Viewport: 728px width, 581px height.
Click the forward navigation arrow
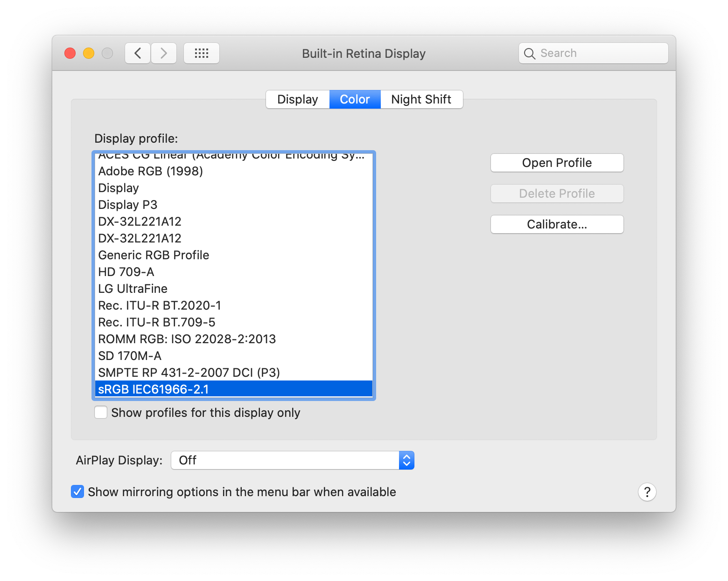163,53
